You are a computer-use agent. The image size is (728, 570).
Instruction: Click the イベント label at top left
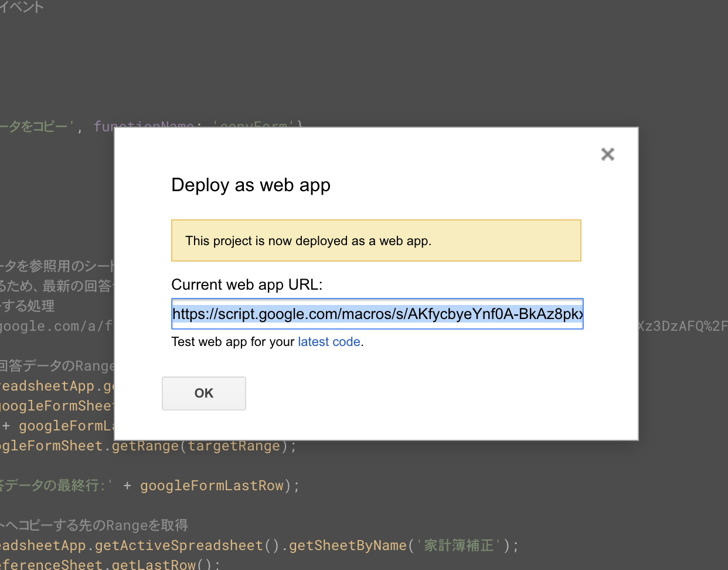tap(22, 8)
